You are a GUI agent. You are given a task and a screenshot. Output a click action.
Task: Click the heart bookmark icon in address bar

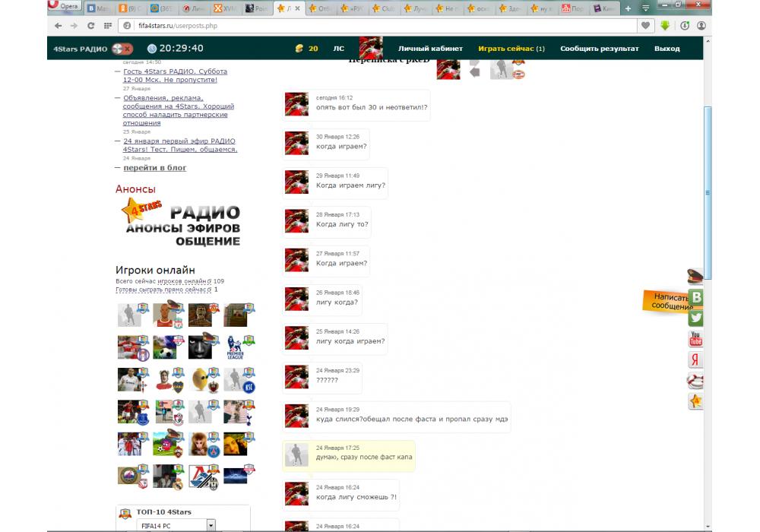(645, 25)
